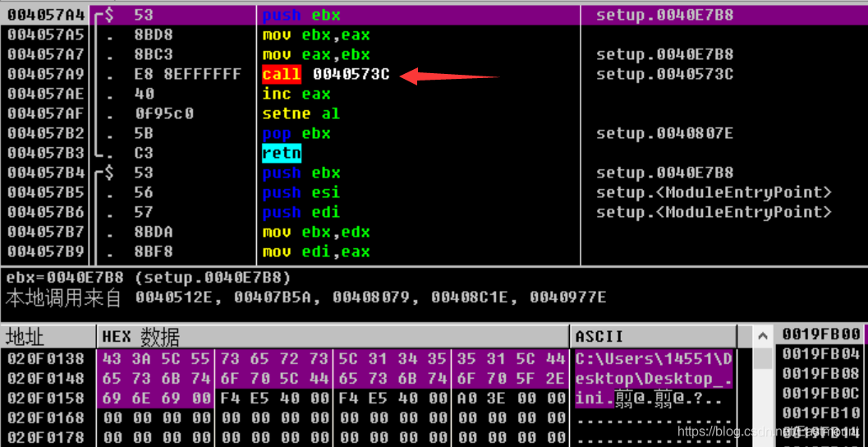
Task: Click stack address 0019FB10
Action: point(821,413)
